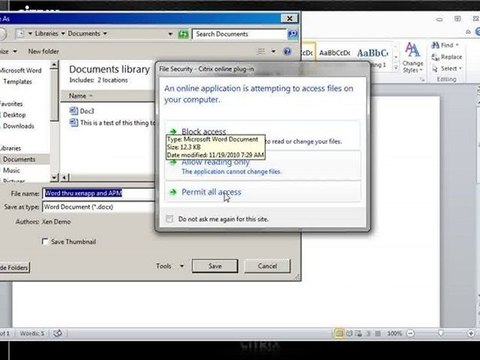Open the view options dropdown arrow
480x360 pixels.
pyautogui.click(x=273, y=51)
